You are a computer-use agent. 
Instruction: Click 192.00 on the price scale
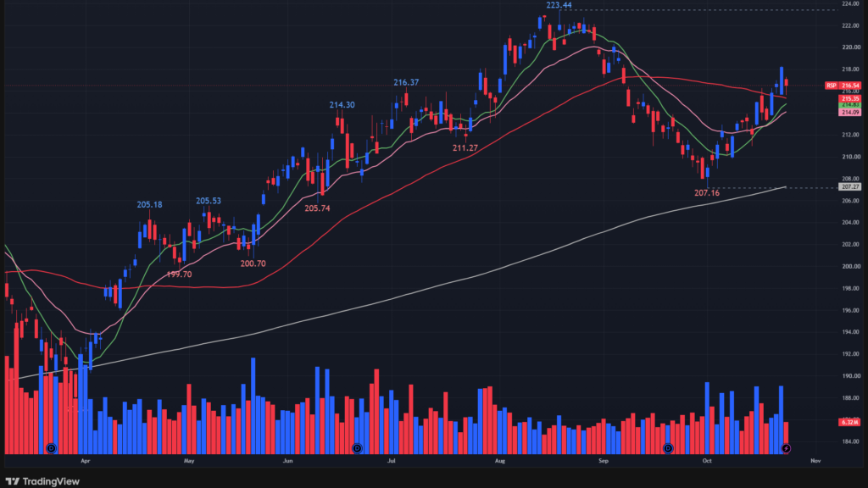coord(850,354)
